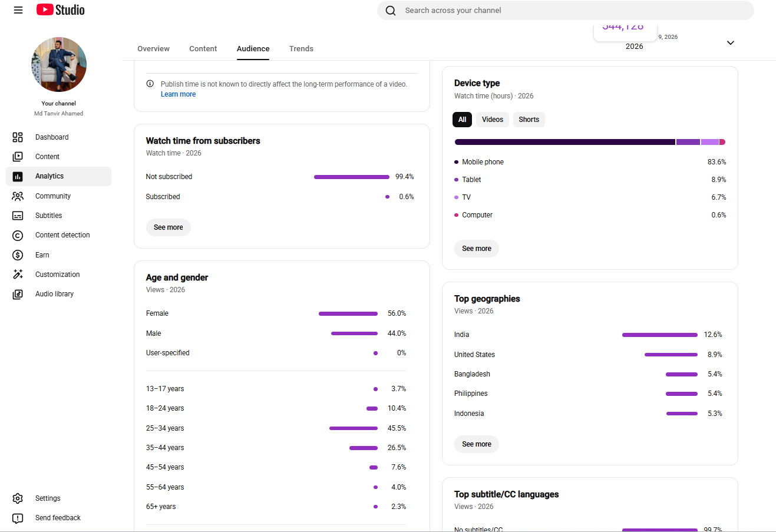776x532 pixels.
Task: Open the Trends tab
Action: (x=301, y=49)
